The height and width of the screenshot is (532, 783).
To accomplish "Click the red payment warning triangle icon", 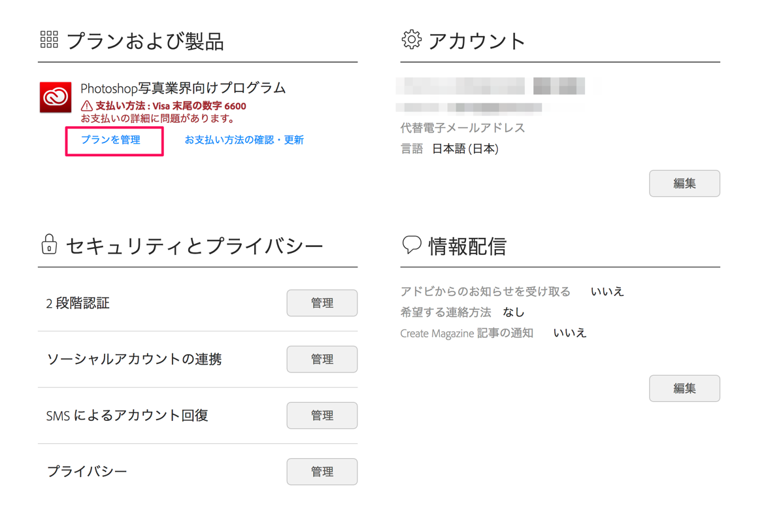I will click(x=86, y=106).
